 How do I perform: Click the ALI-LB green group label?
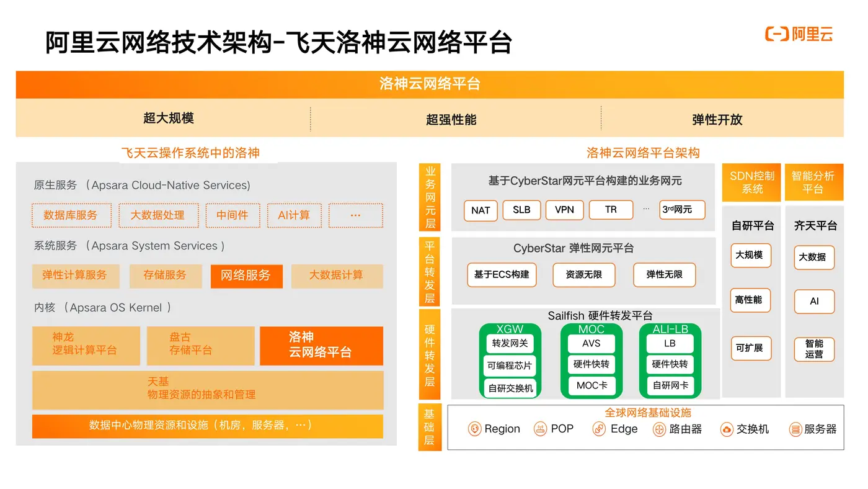(x=670, y=330)
